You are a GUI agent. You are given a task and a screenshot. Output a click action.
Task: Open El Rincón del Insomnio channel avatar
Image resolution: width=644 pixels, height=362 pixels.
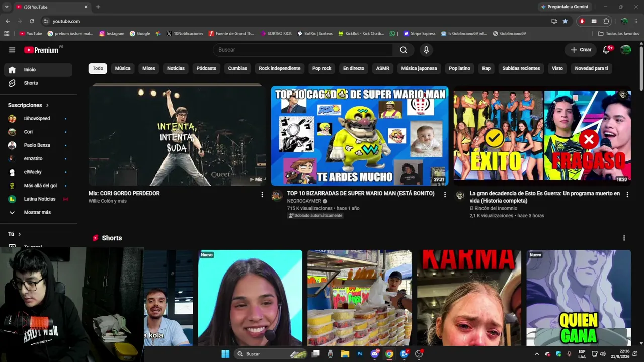460,196
